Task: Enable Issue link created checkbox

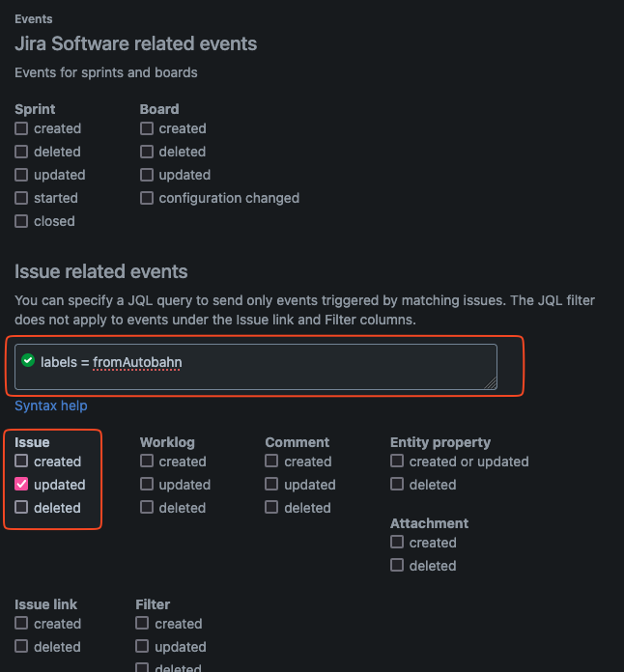Action: tap(21, 623)
